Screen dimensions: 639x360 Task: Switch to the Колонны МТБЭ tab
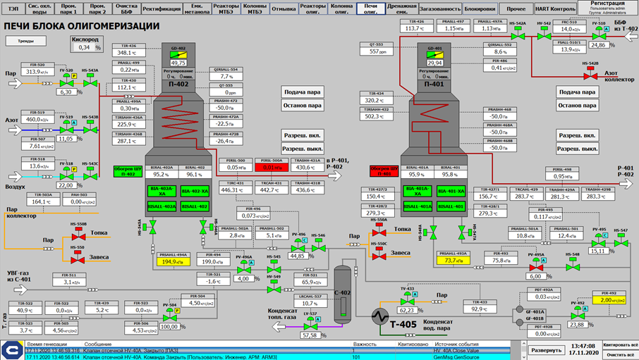pos(255,9)
